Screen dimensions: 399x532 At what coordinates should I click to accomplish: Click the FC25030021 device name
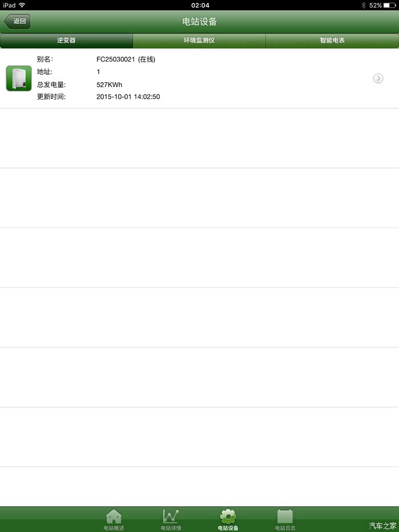click(116, 59)
